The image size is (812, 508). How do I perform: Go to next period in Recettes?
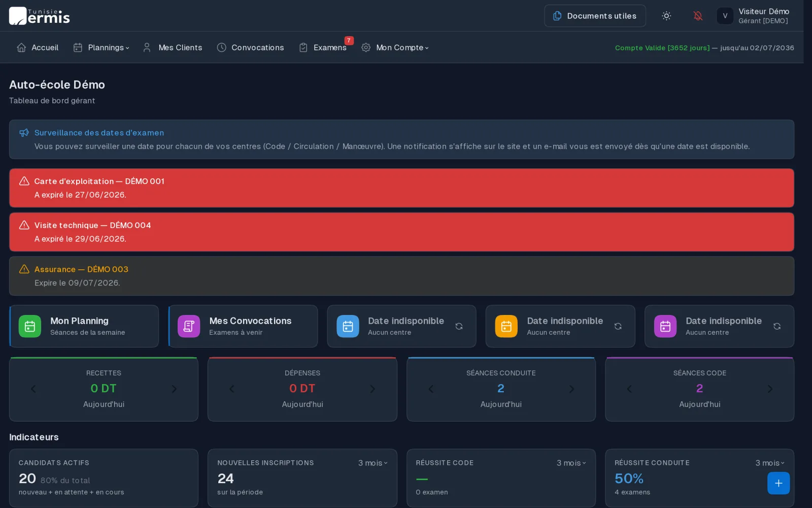click(x=174, y=389)
